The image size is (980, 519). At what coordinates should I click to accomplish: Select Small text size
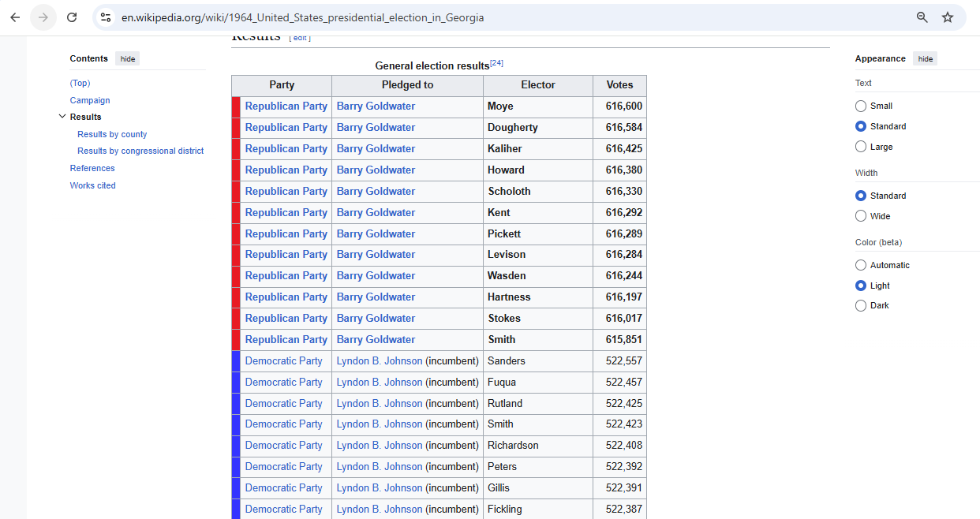pyautogui.click(x=861, y=106)
